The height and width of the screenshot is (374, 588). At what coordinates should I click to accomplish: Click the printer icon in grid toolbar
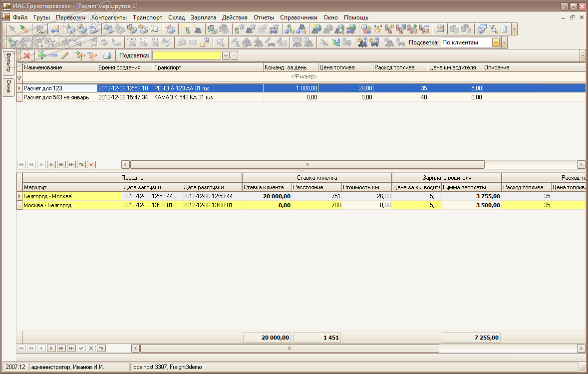click(x=107, y=55)
